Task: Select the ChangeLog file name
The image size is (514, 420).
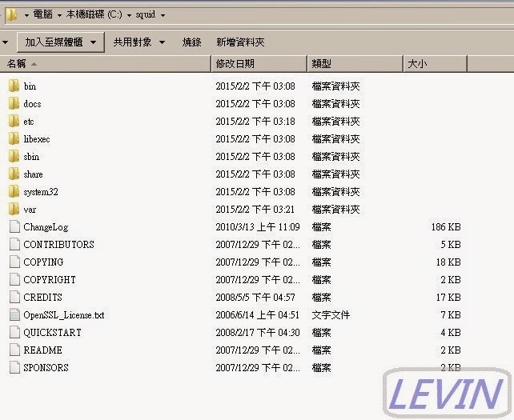Action: (x=46, y=227)
